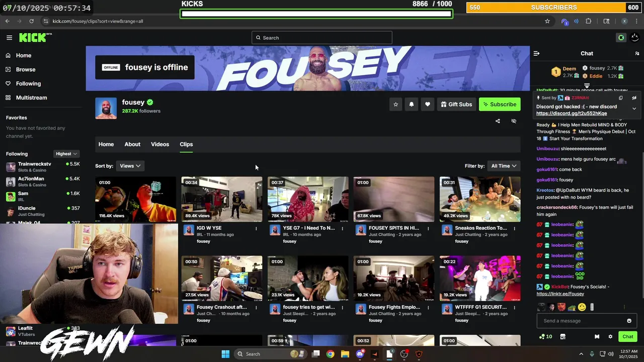Show hidden tray icons chevron
Screen dimensions: 644x362
(581, 354)
